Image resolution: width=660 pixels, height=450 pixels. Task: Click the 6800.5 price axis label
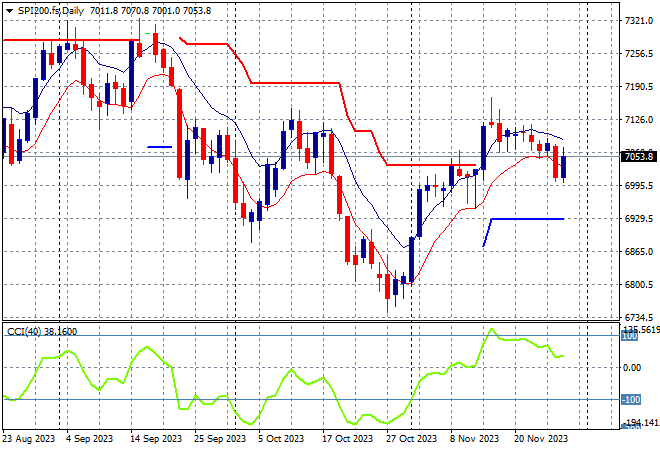pyautogui.click(x=639, y=285)
